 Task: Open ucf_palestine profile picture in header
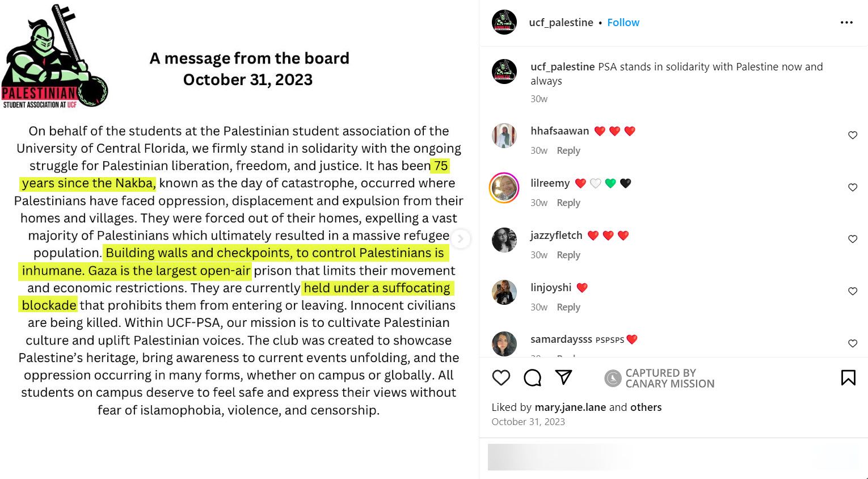(x=504, y=23)
